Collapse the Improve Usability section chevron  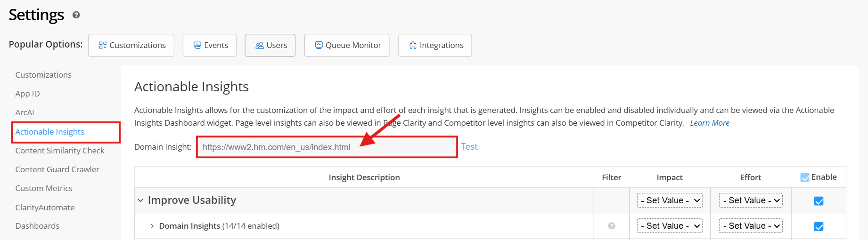(140, 200)
